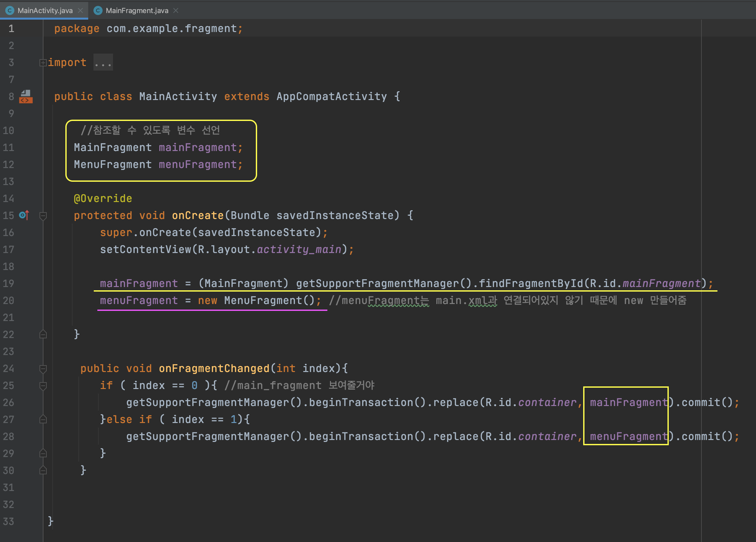This screenshot has width=756, height=542.
Task: Close the MainFragment.java tab
Action: click(176, 11)
